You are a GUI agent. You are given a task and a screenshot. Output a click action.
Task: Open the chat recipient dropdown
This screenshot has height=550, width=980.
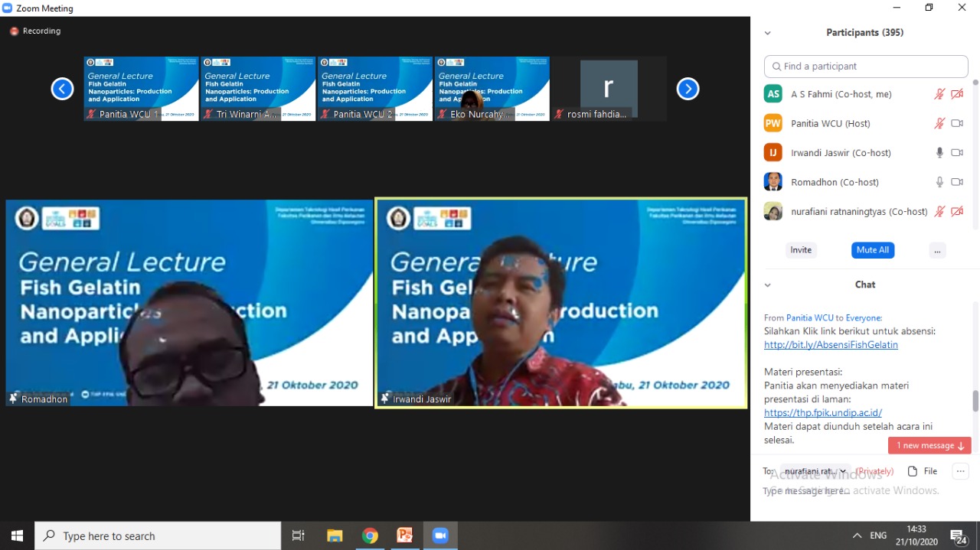point(815,471)
